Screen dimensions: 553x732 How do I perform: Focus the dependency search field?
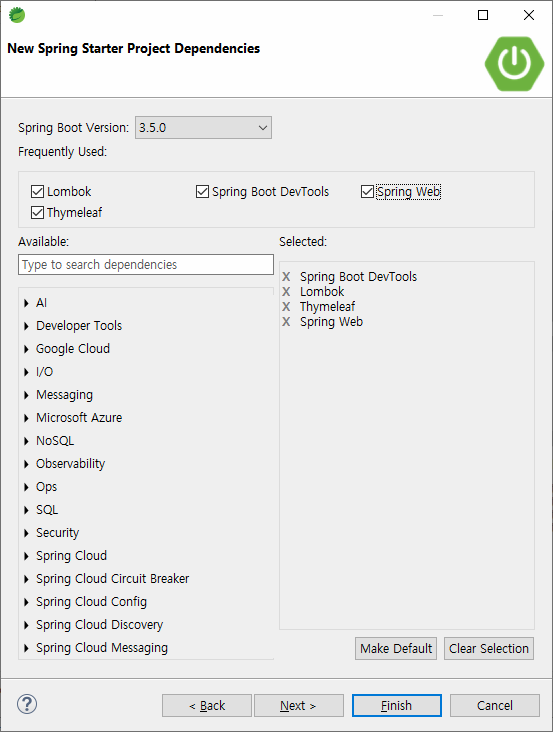click(146, 265)
